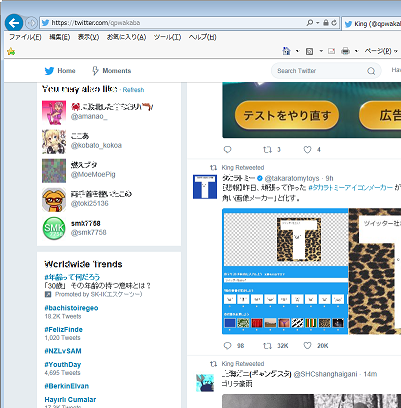The image size is (401, 408).
Task: Open the 表示(V) menu
Action: click(x=88, y=37)
